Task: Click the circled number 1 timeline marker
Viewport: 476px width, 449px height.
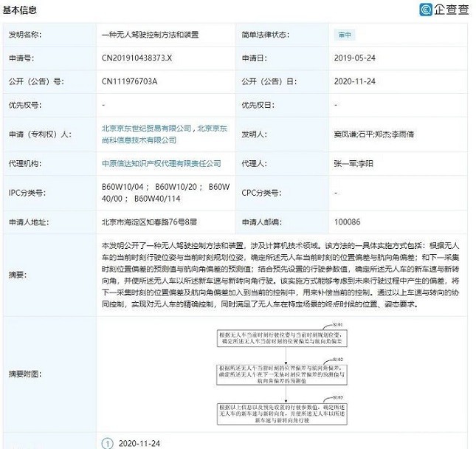Action: [107, 442]
